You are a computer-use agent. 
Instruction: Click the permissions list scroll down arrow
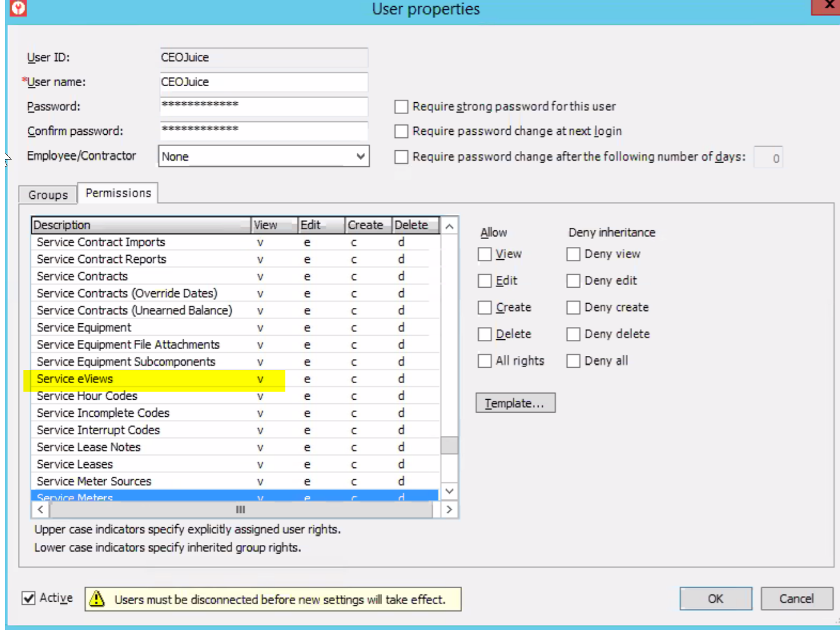tap(450, 491)
